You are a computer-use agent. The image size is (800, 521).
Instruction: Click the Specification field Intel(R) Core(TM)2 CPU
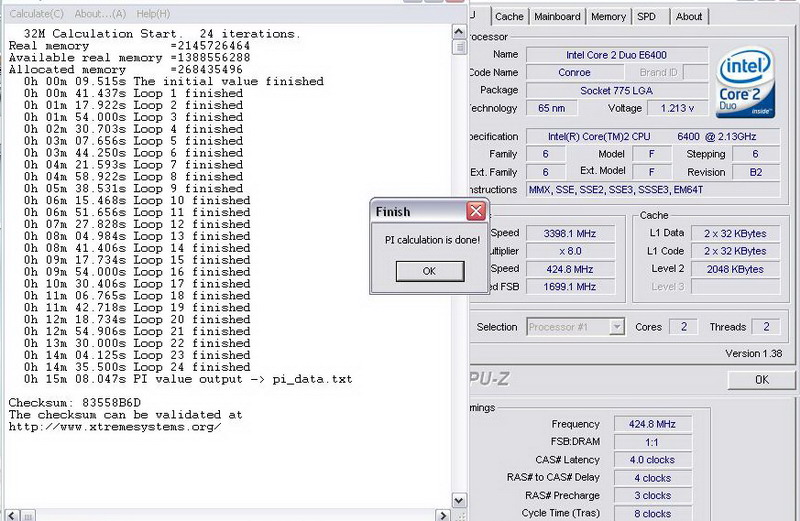[653, 136]
